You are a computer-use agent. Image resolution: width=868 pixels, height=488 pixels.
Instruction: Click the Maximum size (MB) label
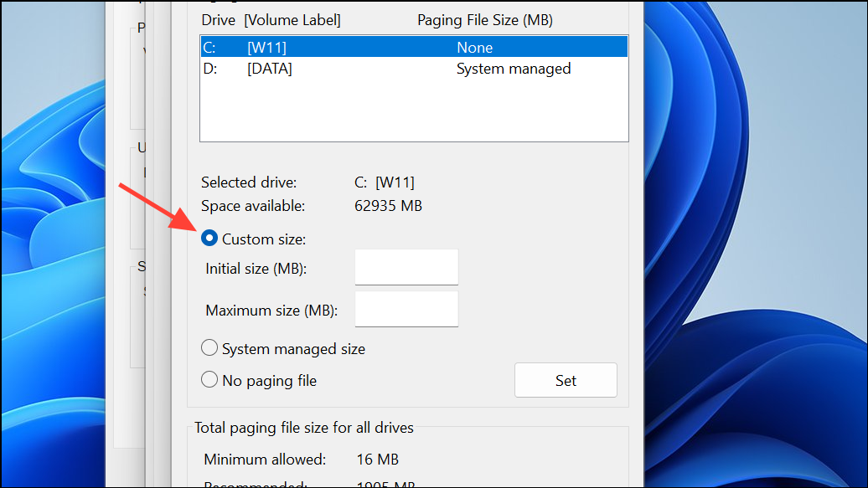click(271, 311)
